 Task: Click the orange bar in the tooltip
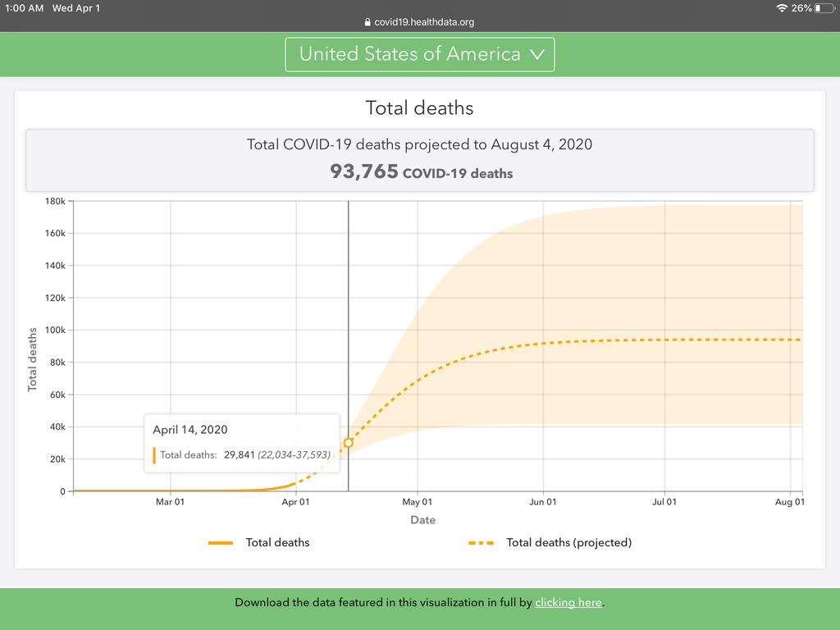pos(154,455)
